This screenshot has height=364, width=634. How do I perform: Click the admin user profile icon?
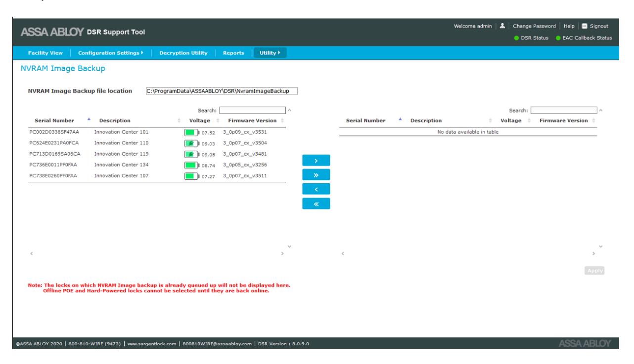pos(503,26)
